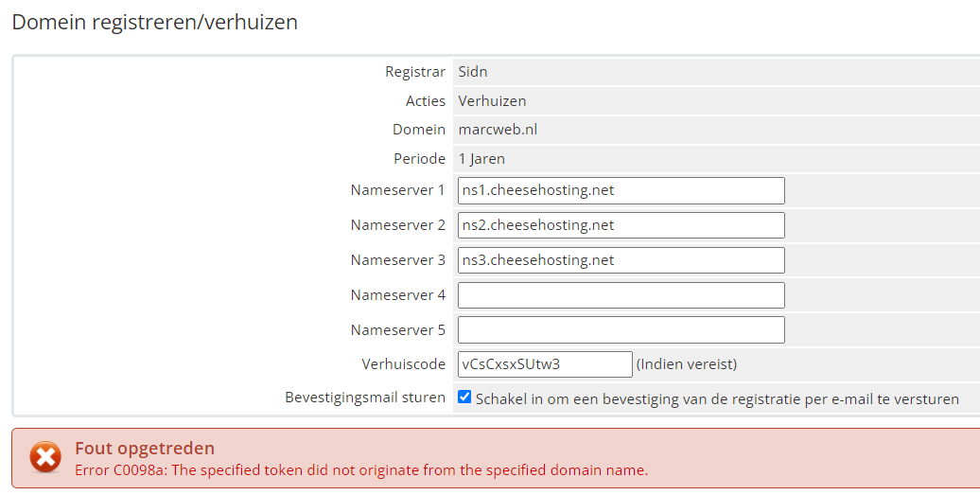The height and width of the screenshot is (495, 980).
Task: Click the 'Schakel in om een bevestiging' label
Action: click(717, 399)
